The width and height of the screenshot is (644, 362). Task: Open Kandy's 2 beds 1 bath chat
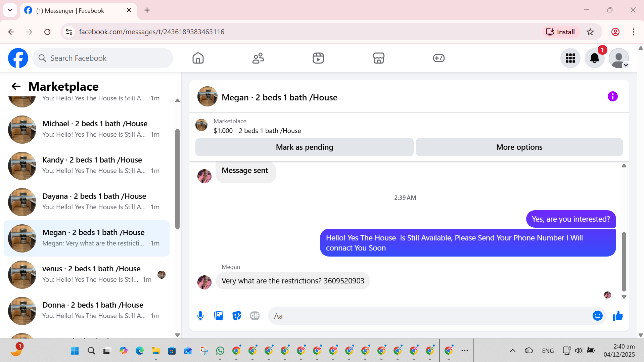[x=87, y=166]
